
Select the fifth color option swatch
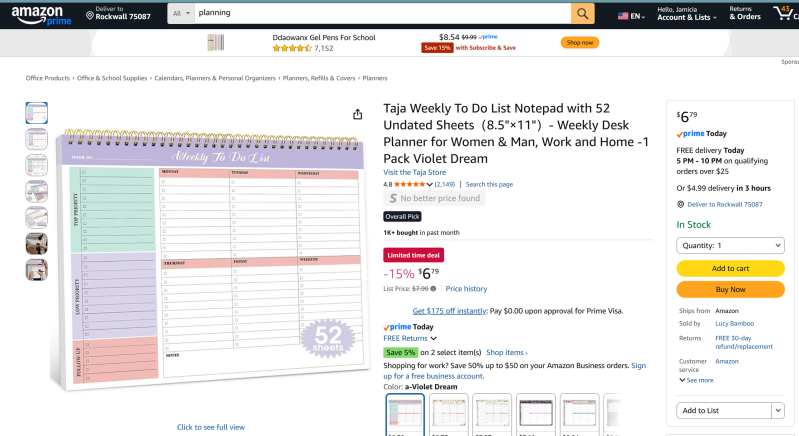coord(579,414)
